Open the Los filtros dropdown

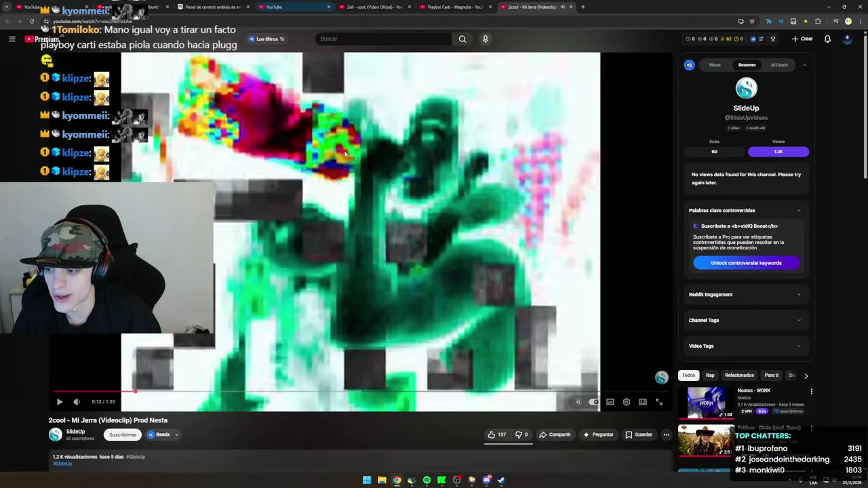pyautogui.click(x=266, y=39)
